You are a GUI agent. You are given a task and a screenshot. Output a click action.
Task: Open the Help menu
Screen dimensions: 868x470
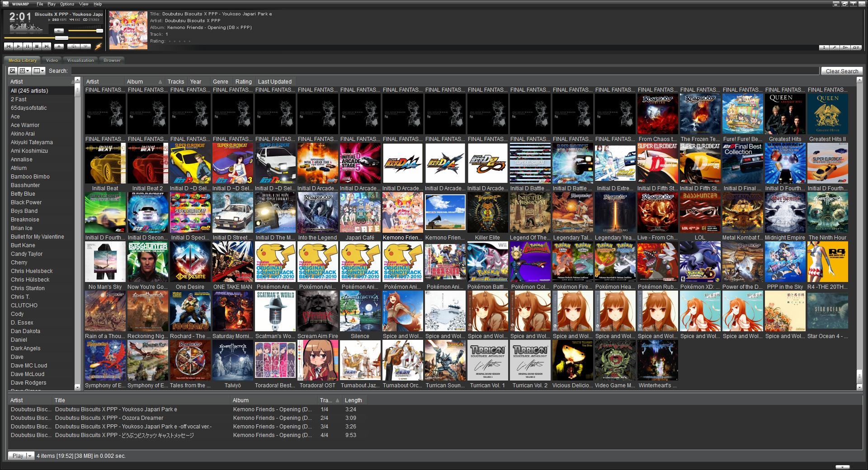(98, 4)
